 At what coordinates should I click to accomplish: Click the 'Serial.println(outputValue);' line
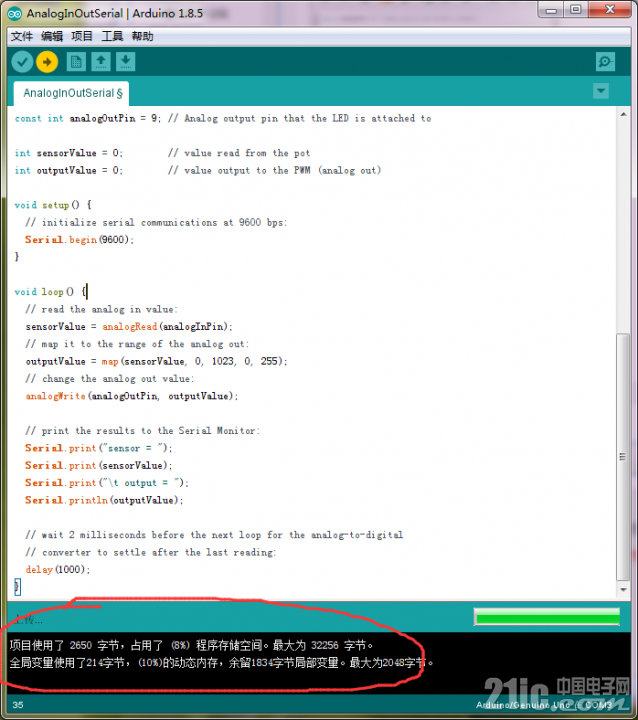[104, 500]
